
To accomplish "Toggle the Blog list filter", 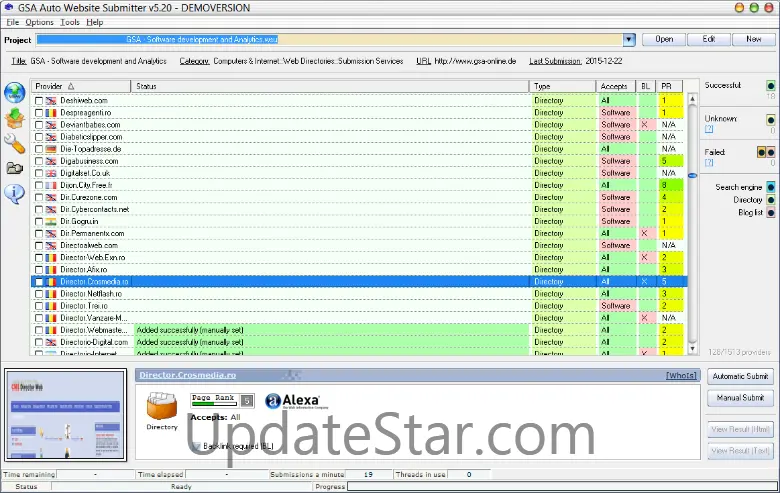I will (x=771, y=212).
